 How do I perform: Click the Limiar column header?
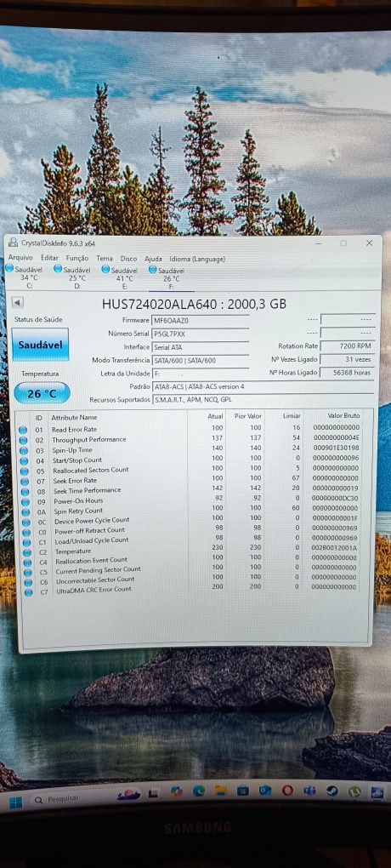click(292, 415)
